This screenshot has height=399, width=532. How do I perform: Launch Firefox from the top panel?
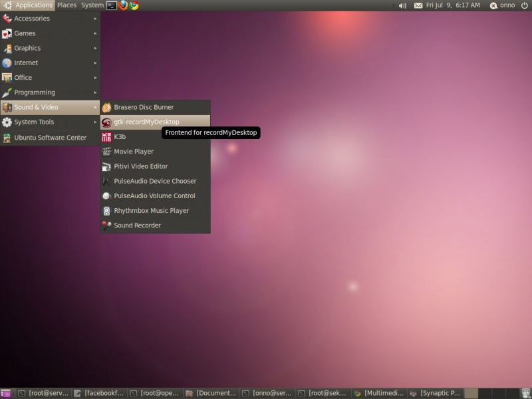point(122,5)
